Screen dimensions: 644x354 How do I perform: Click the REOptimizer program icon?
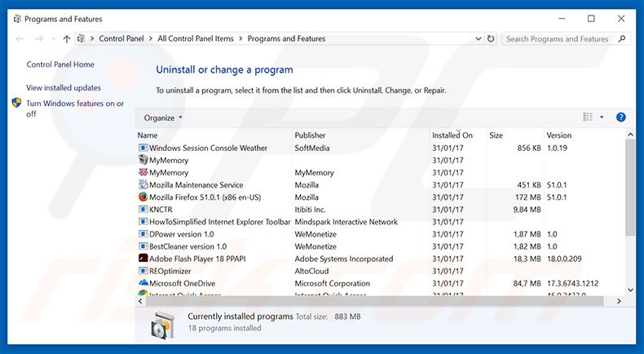143,271
